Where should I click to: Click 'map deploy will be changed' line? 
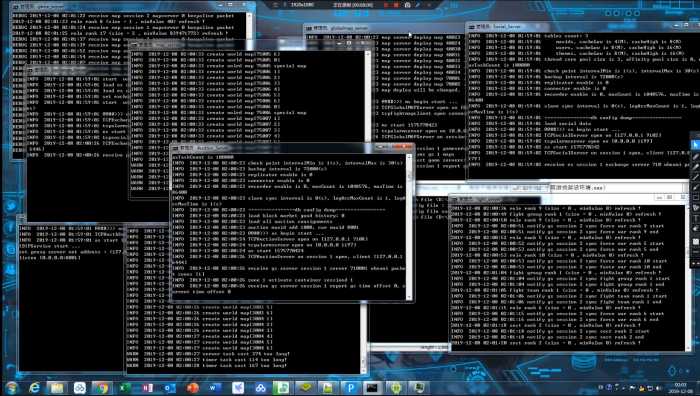[420, 90]
